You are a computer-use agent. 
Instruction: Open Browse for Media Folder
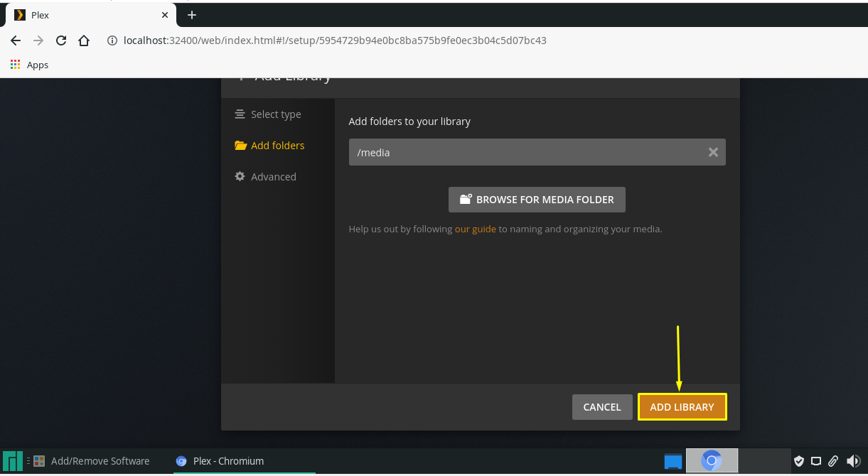click(537, 200)
